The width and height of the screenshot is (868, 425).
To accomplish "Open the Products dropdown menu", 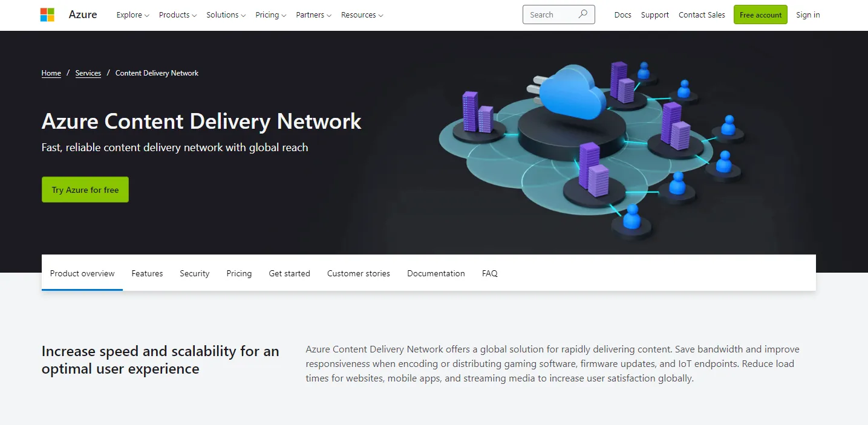I will pos(178,15).
